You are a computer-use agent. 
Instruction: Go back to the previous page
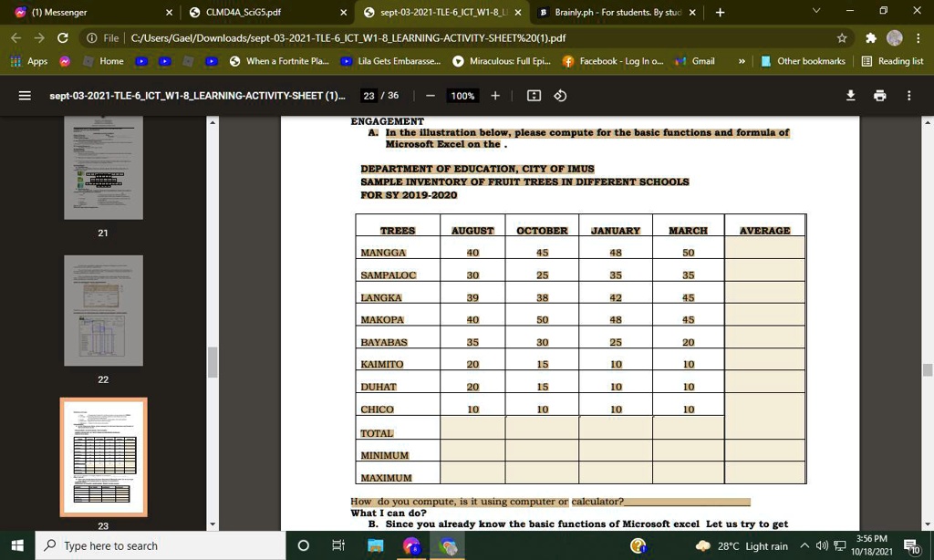coord(16,38)
